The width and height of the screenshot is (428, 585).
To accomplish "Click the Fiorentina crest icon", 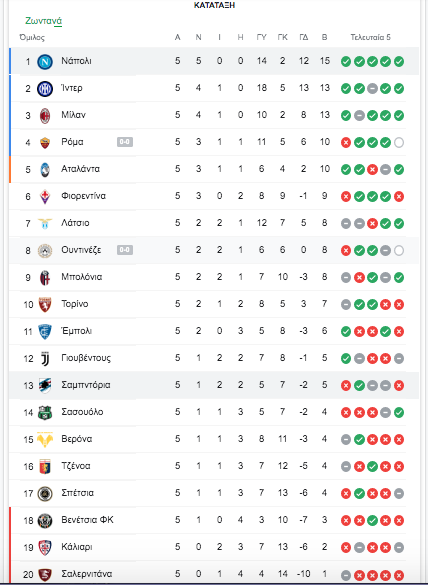I will pos(45,196).
